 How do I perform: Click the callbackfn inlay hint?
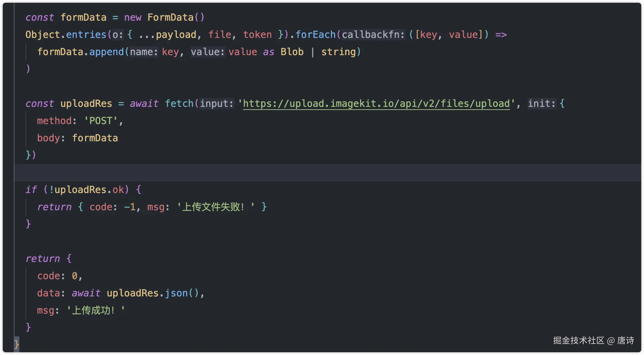pyautogui.click(x=373, y=35)
